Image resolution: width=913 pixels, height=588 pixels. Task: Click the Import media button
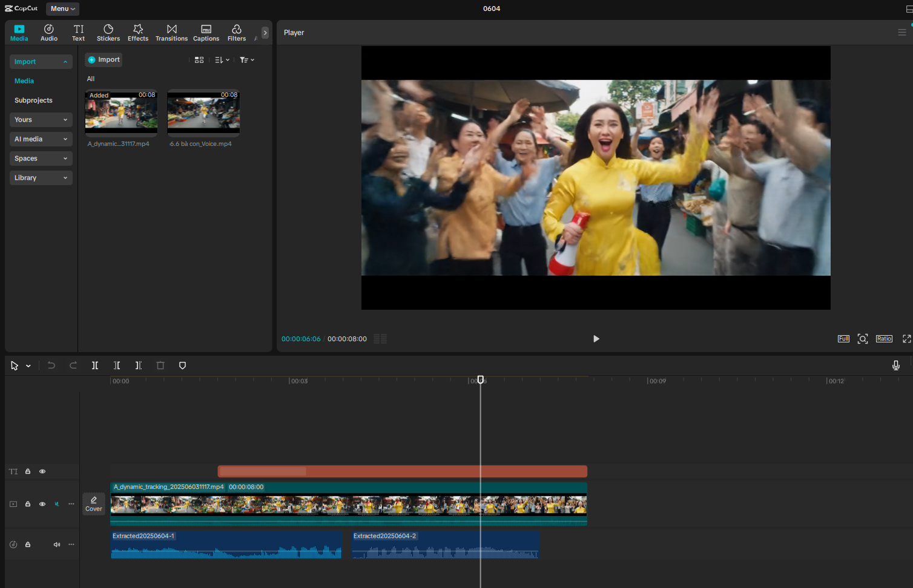click(104, 60)
